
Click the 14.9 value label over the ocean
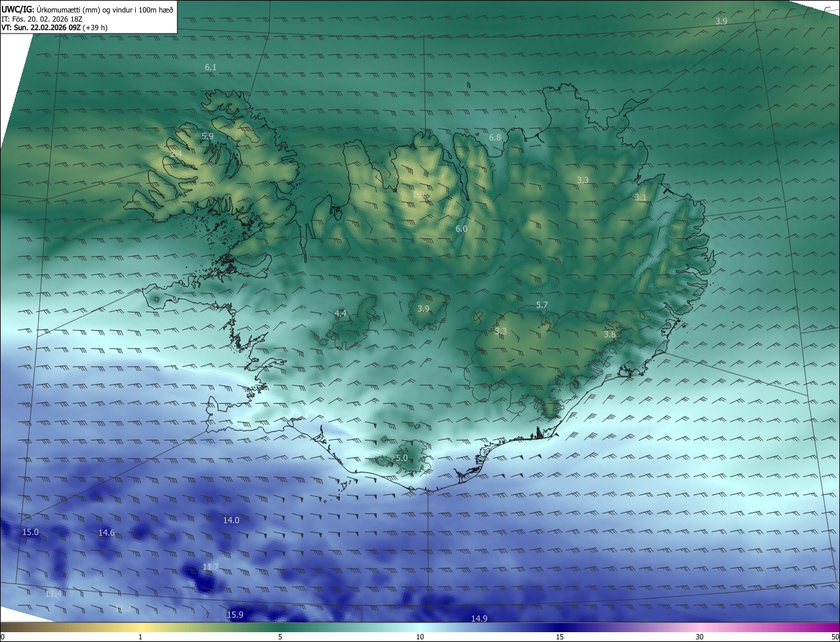coord(479,619)
